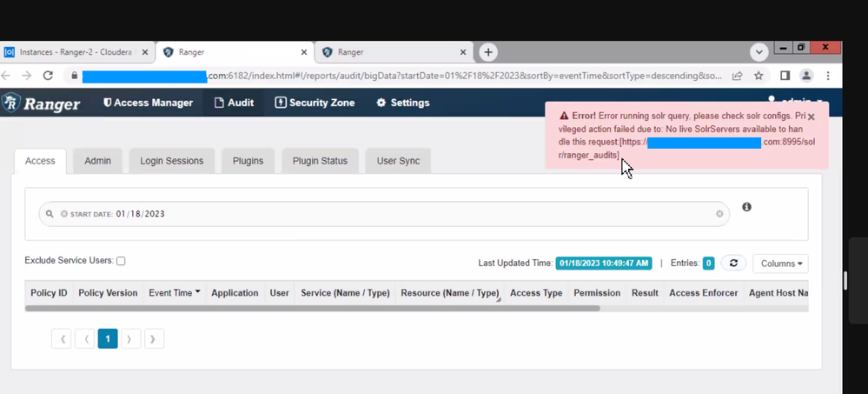Click the User column header

[280, 292]
